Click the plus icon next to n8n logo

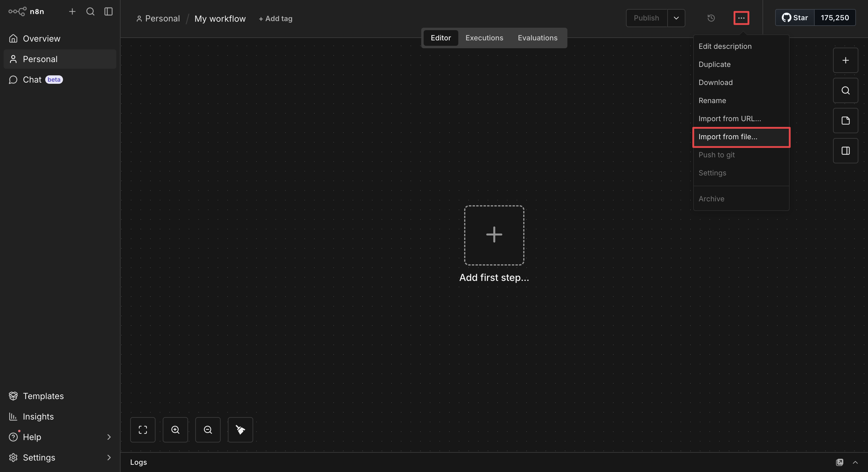pos(72,11)
